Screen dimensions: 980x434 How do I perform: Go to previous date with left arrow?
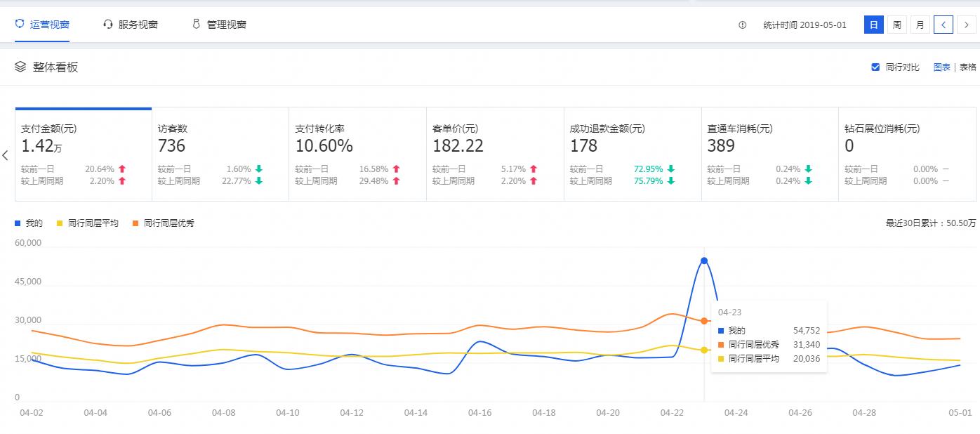coord(943,25)
